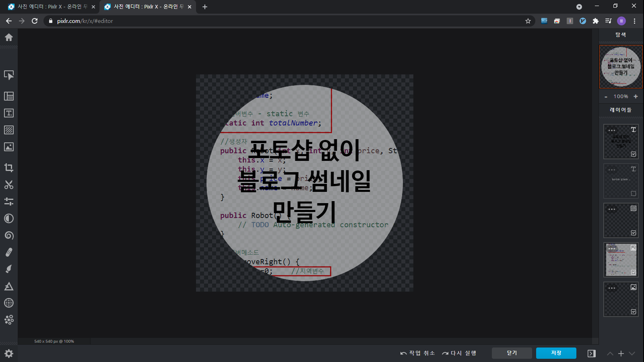Open the Add Image tool
This screenshot has width=644, height=362.
(9, 147)
